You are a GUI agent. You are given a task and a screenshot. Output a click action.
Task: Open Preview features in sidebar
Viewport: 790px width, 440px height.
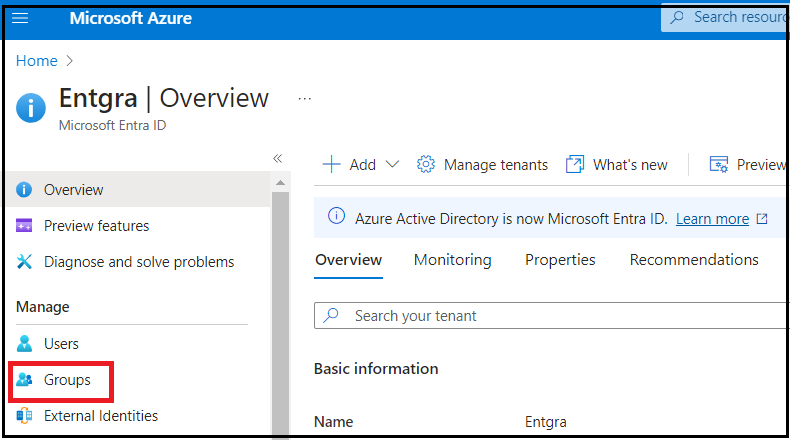click(x=96, y=226)
